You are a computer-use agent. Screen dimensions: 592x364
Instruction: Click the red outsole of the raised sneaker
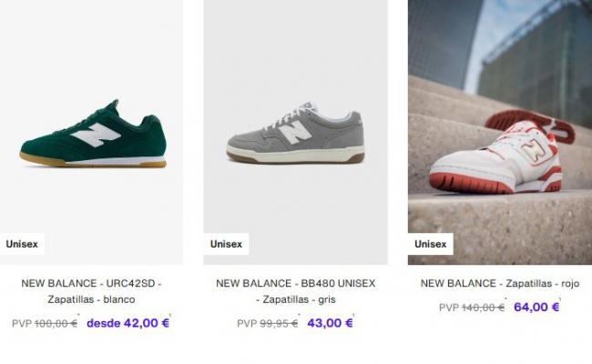click(530, 126)
